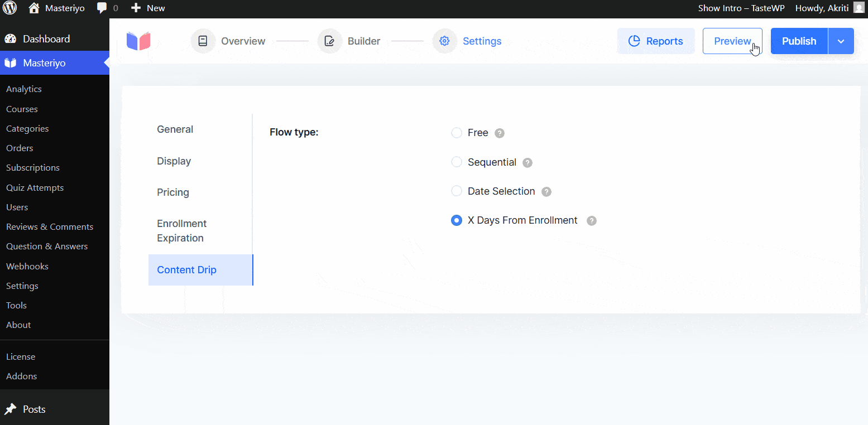Click the WordPress logo icon
The image size is (868, 425).
click(x=10, y=8)
